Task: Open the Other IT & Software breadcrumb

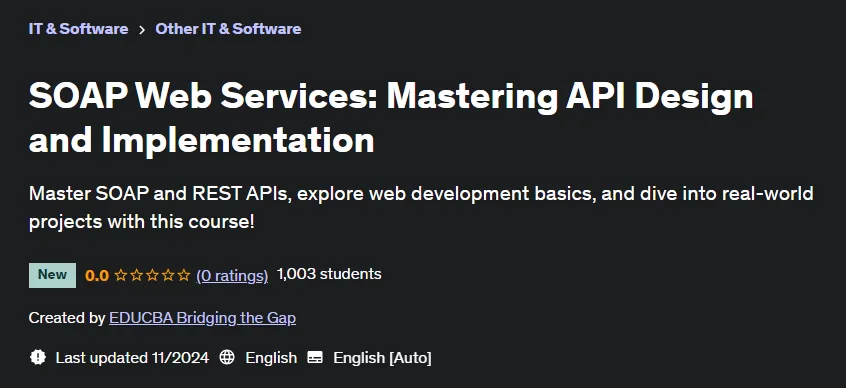Action: (x=228, y=29)
